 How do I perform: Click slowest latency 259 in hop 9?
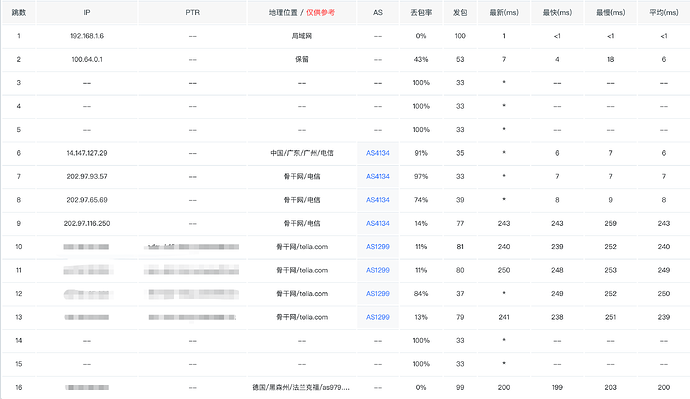(x=610, y=223)
